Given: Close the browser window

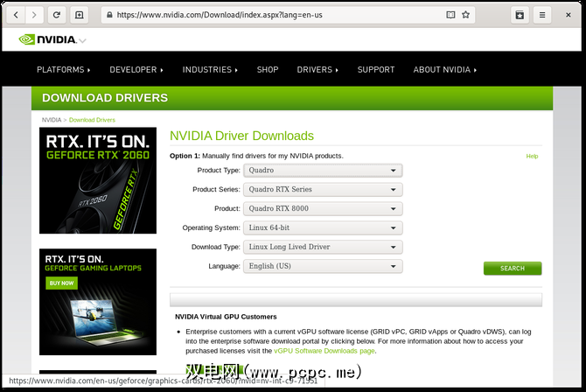Looking at the screenshot, I should pos(568,15).
